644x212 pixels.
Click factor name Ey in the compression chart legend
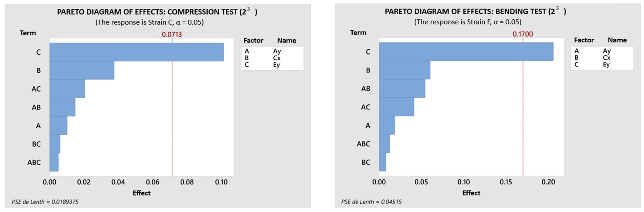[x=276, y=65]
